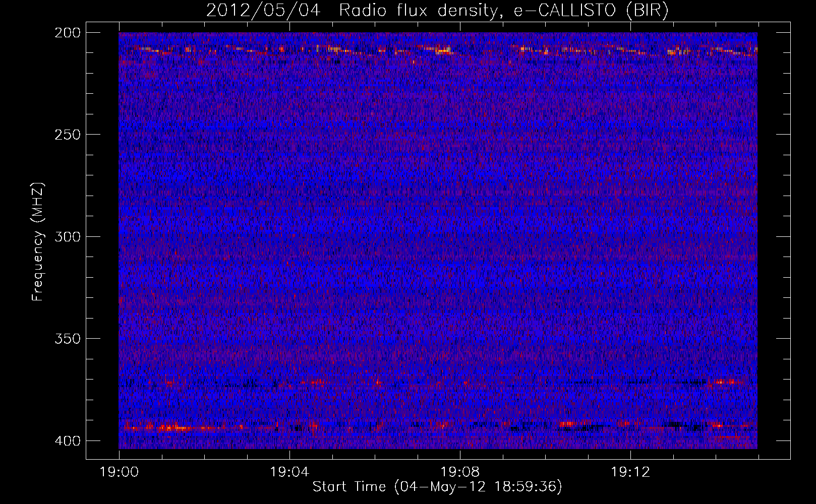This screenshot has width=816, height=504.
Task: Click the 19:00 time tick label
Action: coord(119,472)
